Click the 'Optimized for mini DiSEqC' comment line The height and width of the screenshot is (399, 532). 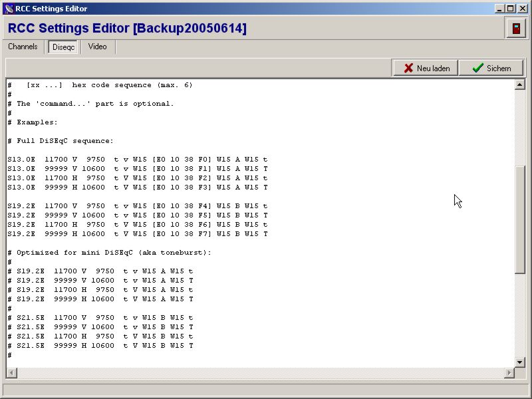pyautogui.click(x=109, y=253)
